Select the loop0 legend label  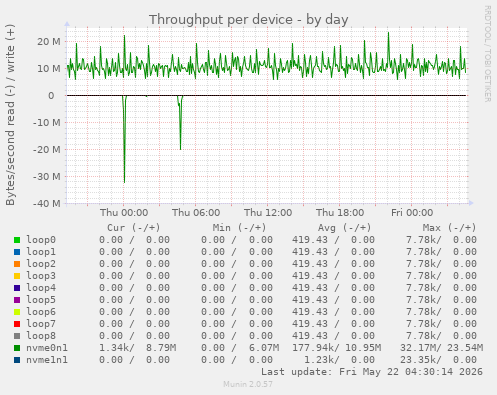(41, 240)
